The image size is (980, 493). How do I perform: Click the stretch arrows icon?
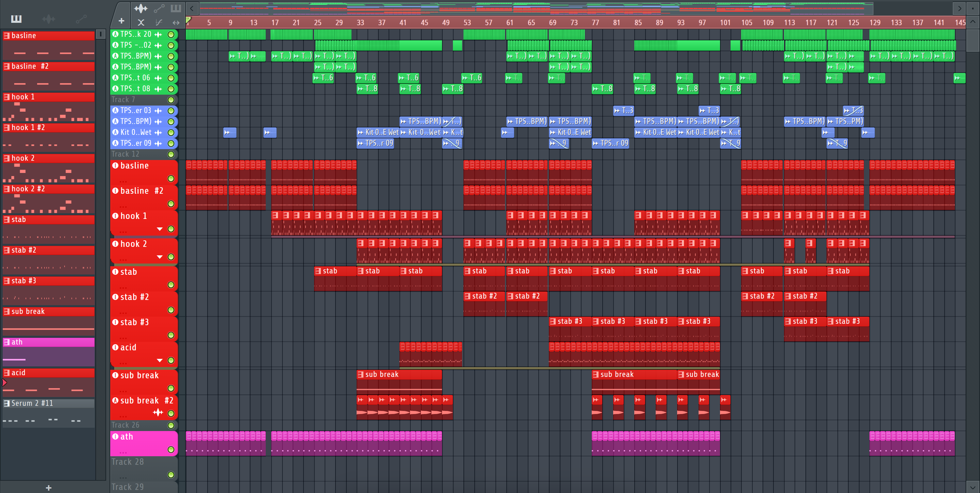point(176,22)
